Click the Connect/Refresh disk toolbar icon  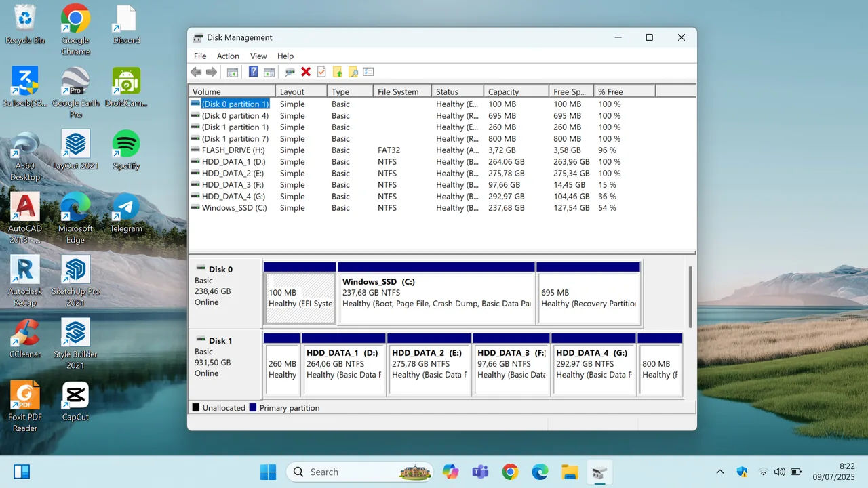click(x=290, y=72)
